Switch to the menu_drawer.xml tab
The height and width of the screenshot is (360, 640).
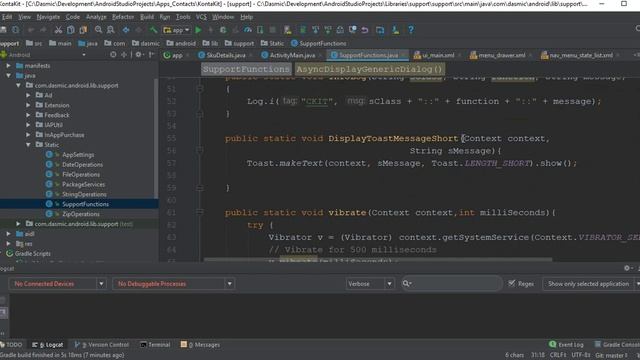[x=501, y=55]
